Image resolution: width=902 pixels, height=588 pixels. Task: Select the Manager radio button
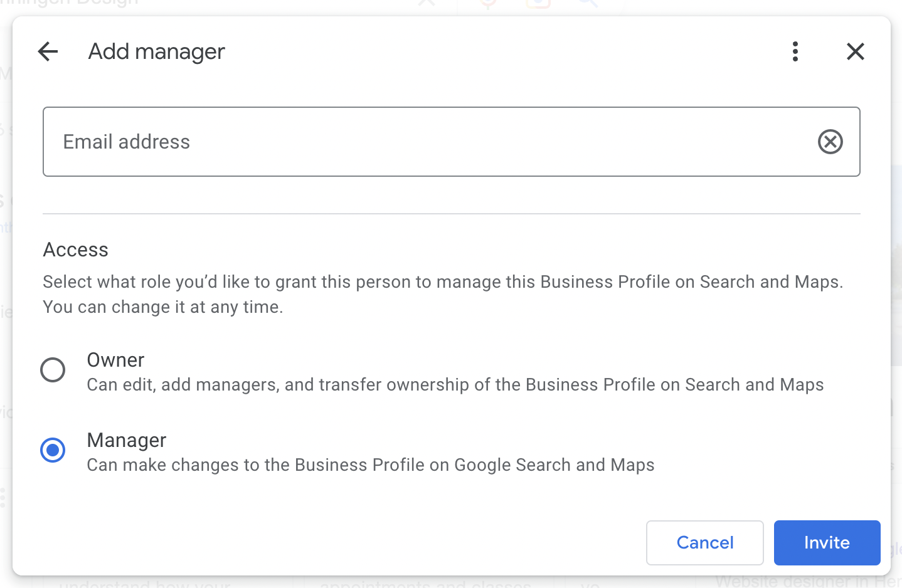tap(53, 450)
